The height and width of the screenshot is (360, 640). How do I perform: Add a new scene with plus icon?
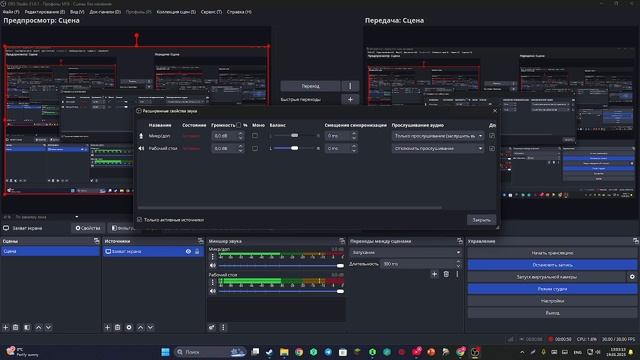click(6, 327)
